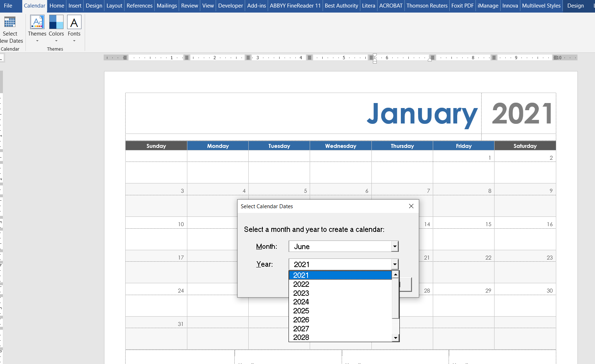Click the year list scrollbar down arrow
Screen dimensions: 595x364
(395, 338)
